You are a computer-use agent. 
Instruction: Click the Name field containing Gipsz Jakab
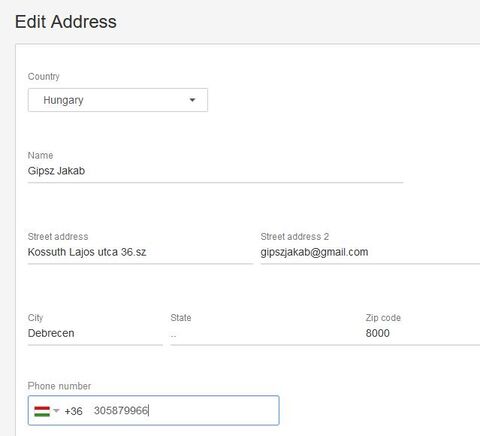click(x=215, y=171)
